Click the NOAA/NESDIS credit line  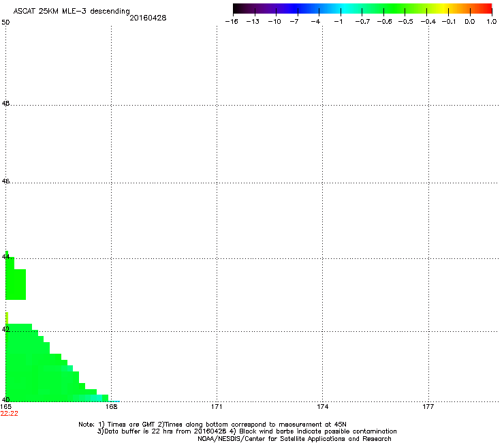pyautogui.click(x=294, y=439)
